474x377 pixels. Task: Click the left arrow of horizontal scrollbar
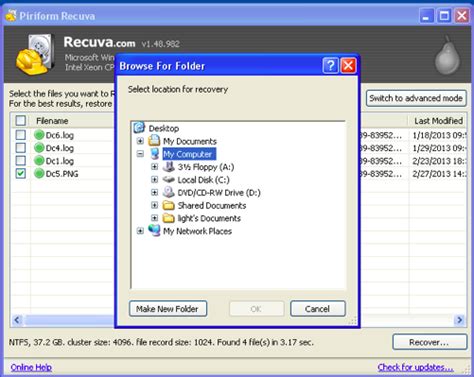tap(17, 320)
